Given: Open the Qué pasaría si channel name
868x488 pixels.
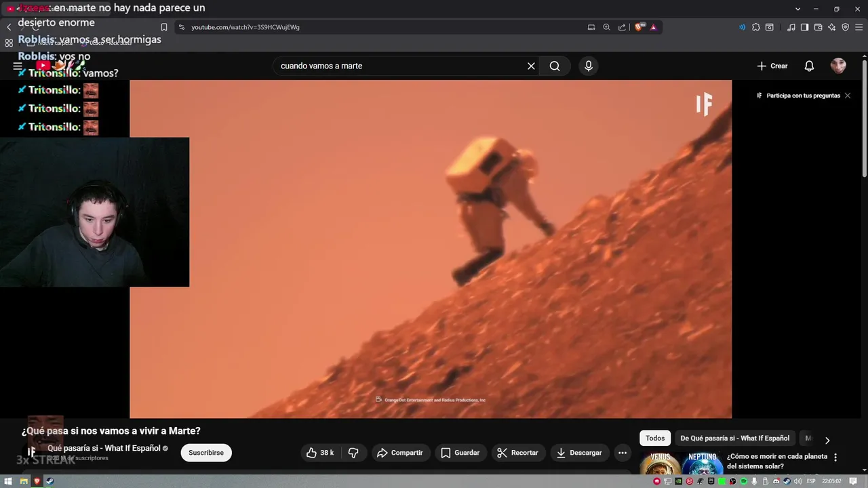Looking at the screenshot, I should pos(104,448).
